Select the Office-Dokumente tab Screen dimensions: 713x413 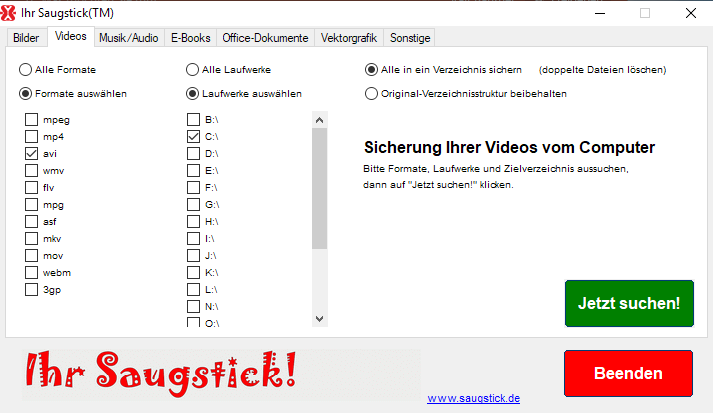265,38
